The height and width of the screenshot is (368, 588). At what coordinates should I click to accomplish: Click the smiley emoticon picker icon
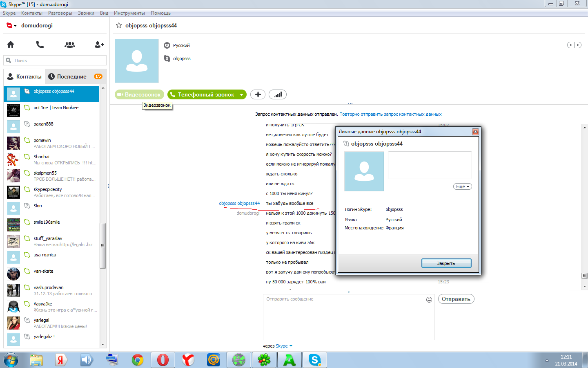click(429, 300)
